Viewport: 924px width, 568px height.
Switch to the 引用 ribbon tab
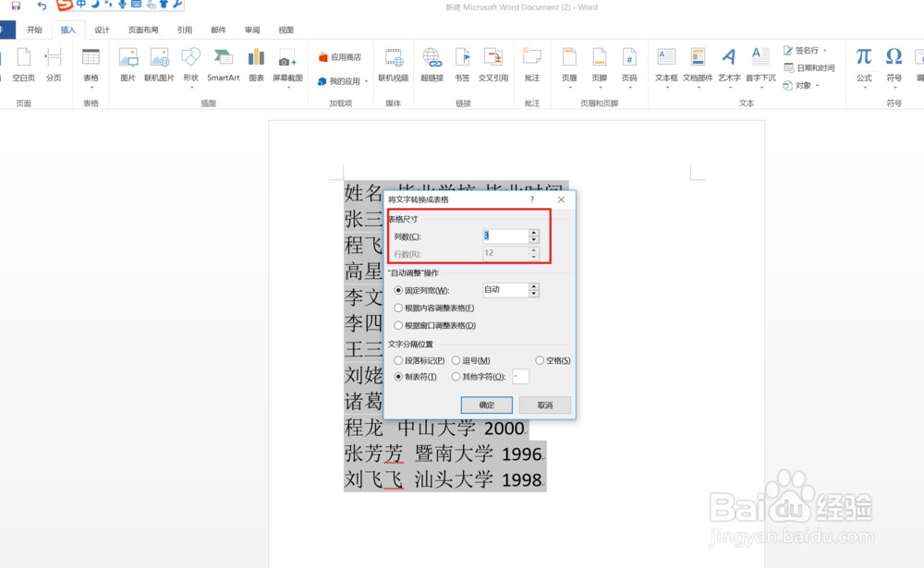185,30
